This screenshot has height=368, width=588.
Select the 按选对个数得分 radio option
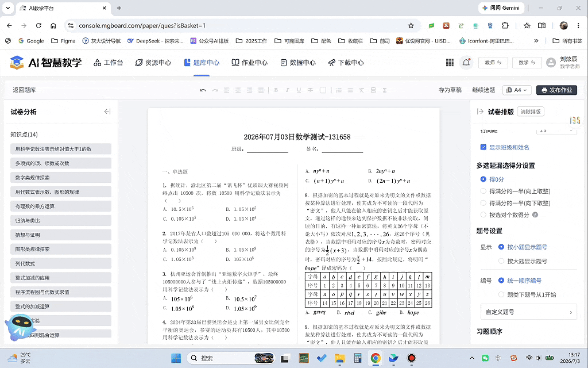[x=483, y=215]
